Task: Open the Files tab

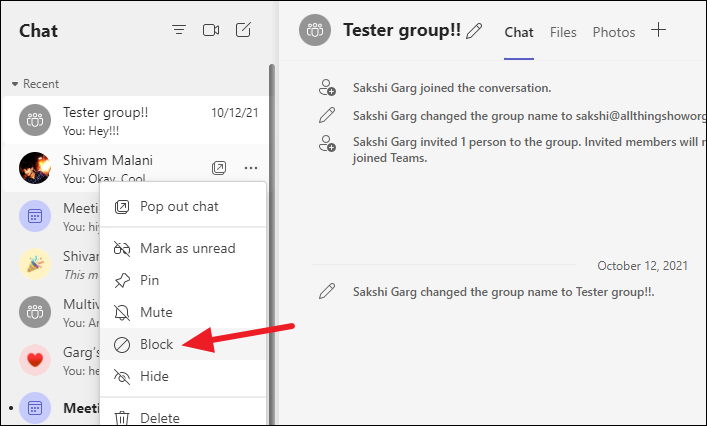Action: (563, 32)
